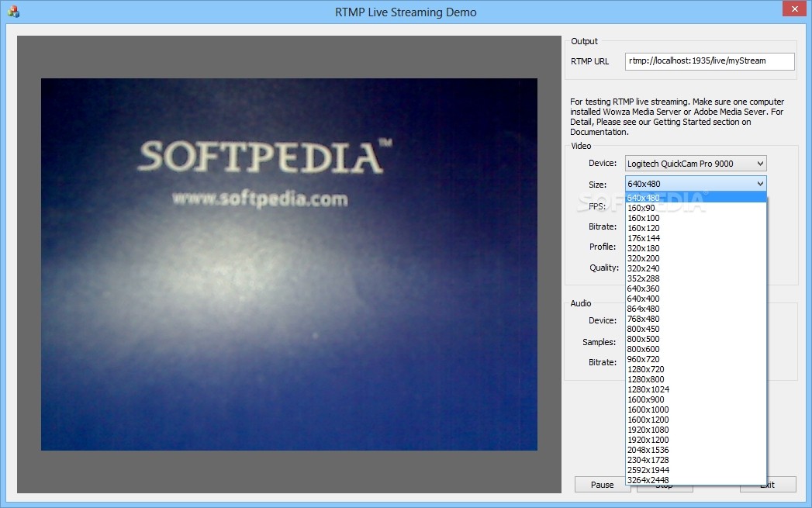Edit the RTMP URL input field
This screenshot has width=812, height=508.
pos(710,61)
